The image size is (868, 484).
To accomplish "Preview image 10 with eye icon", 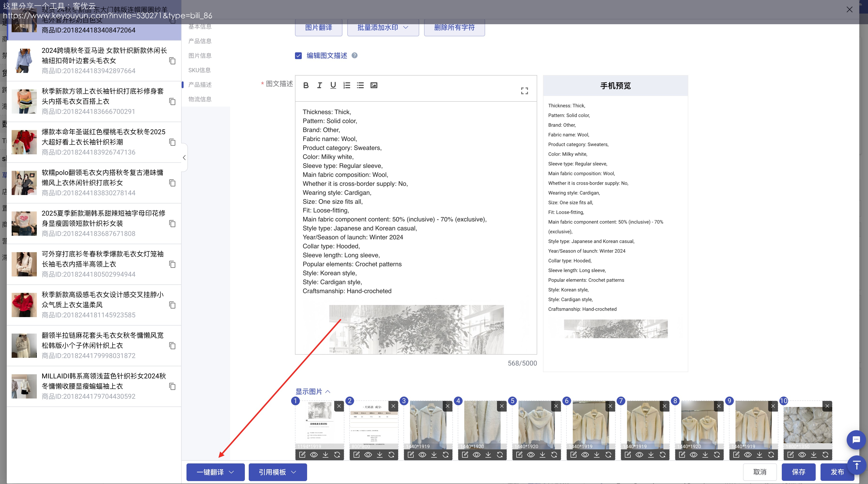I will pos(802,455).
